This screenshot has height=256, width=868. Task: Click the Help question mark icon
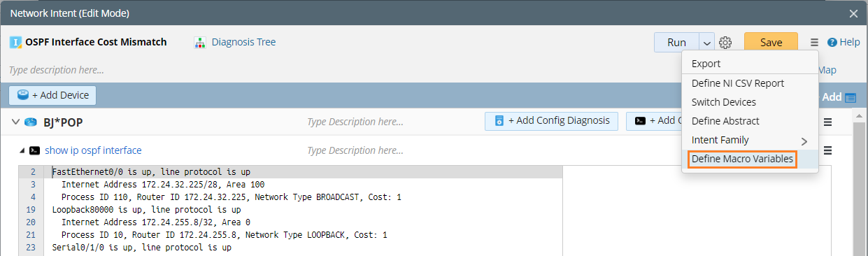(x=832, y=43)
